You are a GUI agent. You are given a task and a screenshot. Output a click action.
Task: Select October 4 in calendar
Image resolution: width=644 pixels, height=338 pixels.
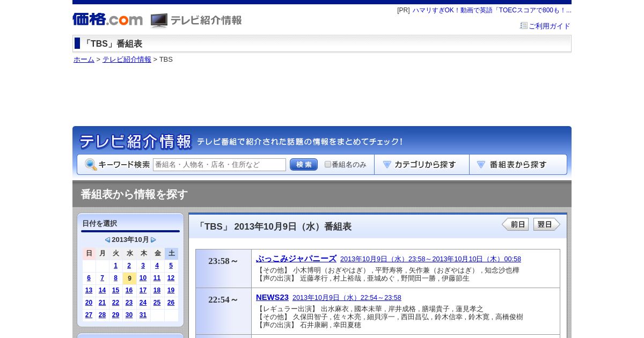tap(157, 266)
